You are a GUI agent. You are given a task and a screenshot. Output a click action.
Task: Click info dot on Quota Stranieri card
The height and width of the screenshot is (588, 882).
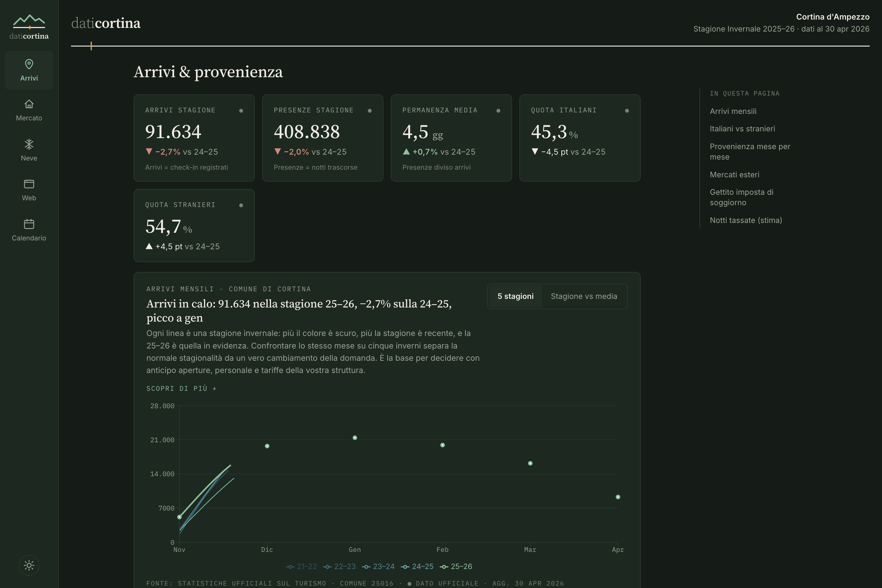[241, 205]
